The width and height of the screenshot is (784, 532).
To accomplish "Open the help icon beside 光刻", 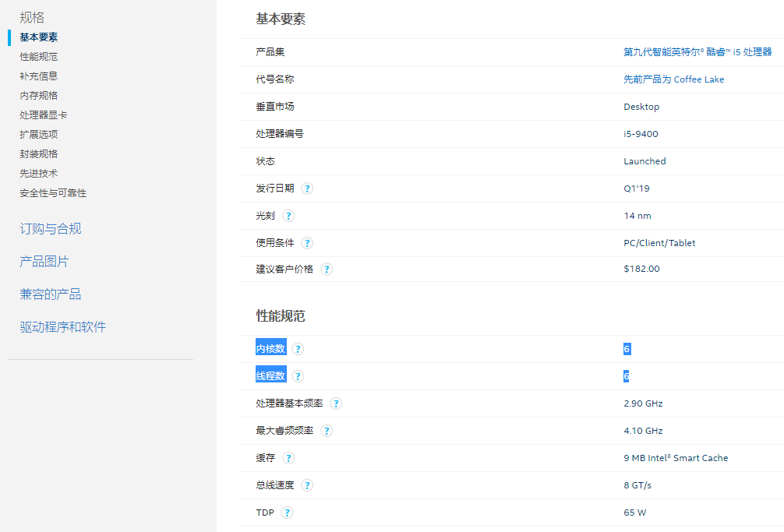I will [288, 216].
